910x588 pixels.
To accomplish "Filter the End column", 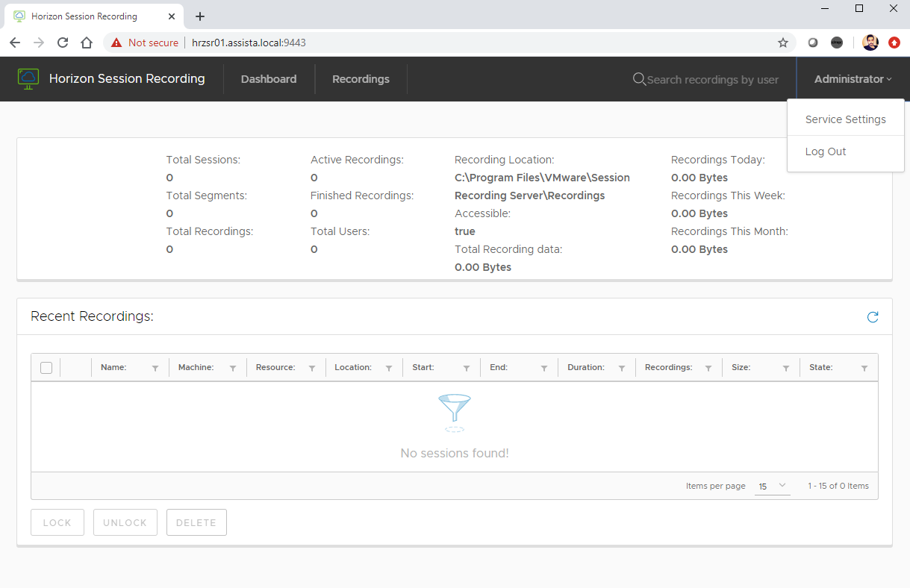I will tap(544, 368).
